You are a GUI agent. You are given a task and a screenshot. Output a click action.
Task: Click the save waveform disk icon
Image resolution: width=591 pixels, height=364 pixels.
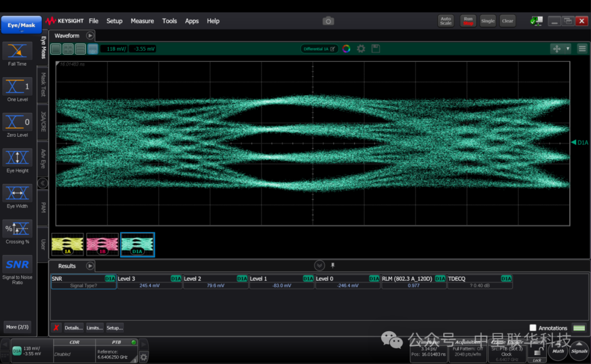[375, 49]
